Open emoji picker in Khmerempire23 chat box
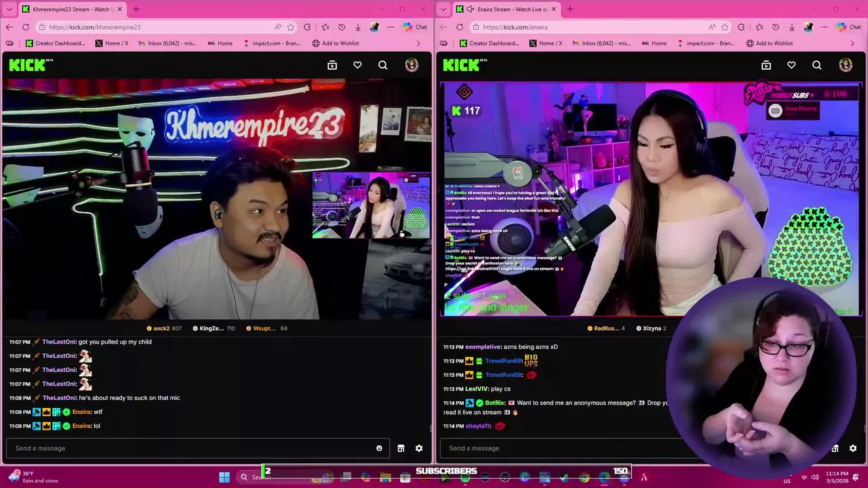Screen dimensions: 868x488 tap(379, 448)
